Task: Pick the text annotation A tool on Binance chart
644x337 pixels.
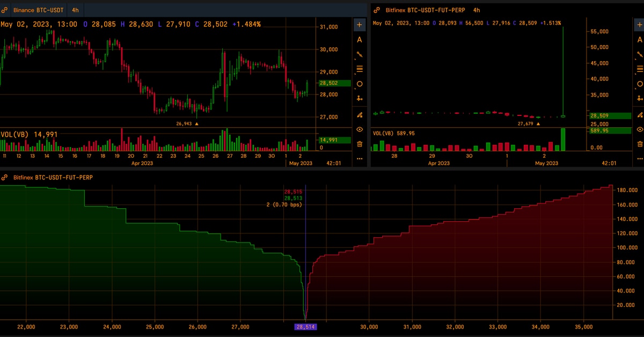Action: (x=360, y=40)
